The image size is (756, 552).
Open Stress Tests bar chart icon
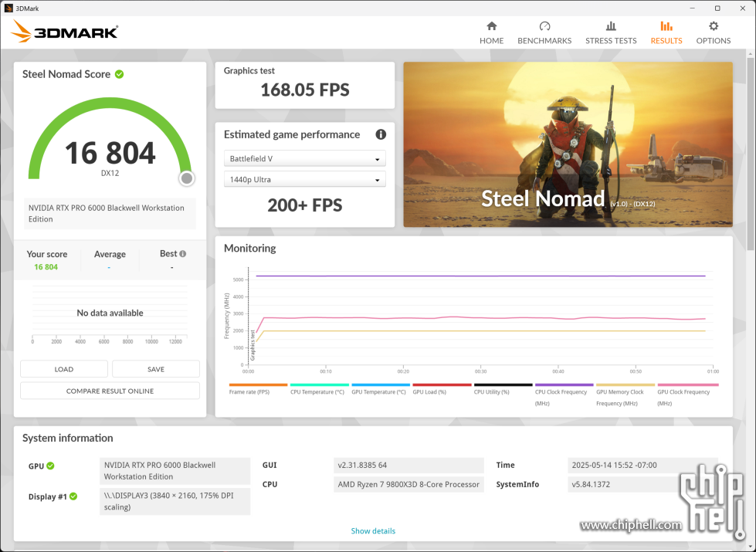(x=611, y=26)
